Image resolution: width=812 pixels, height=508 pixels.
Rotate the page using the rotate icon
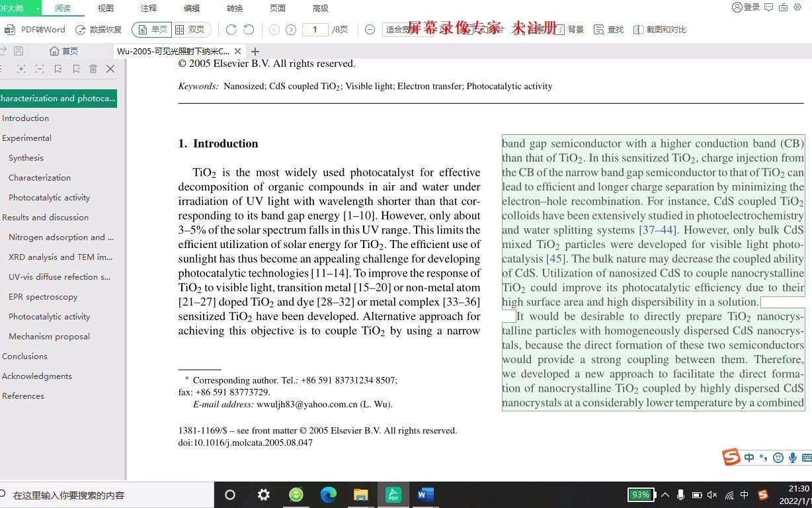(231, 28)
